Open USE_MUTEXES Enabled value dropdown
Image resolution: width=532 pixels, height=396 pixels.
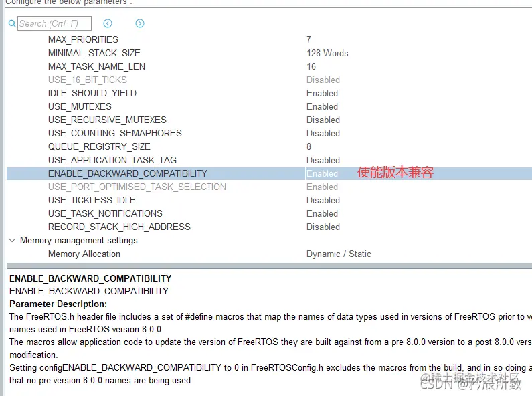click(322, 106)
